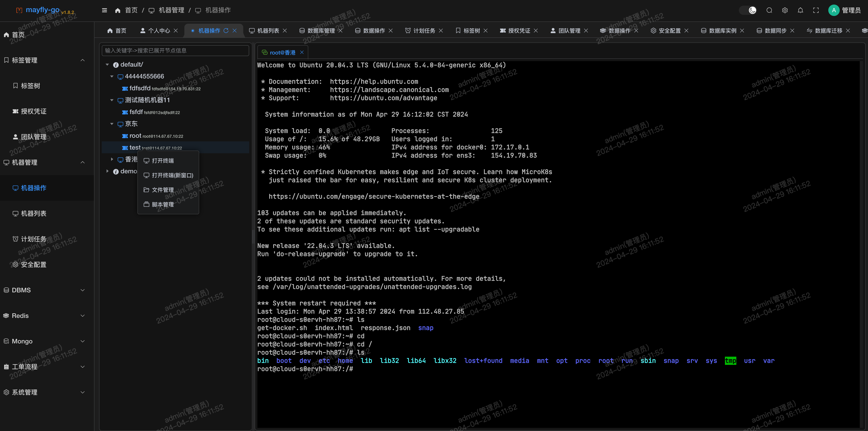Expand Mongo sidebar group

(47, 341)
